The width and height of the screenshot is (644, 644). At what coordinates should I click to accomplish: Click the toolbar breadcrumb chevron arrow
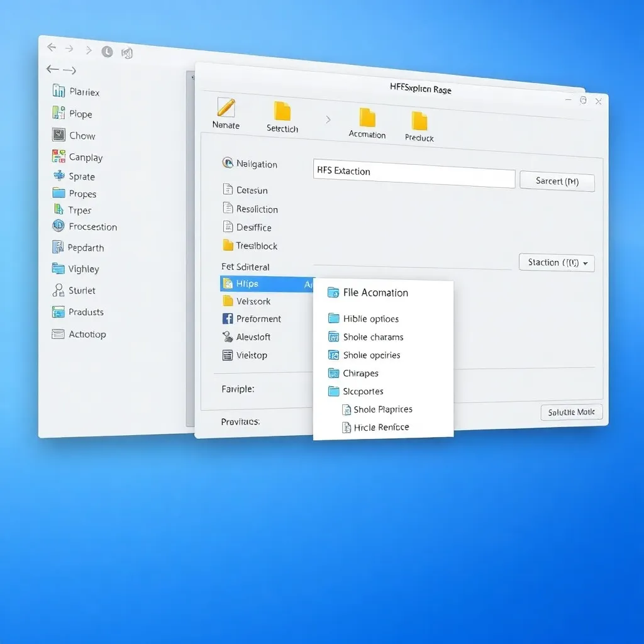pos(328,119)
